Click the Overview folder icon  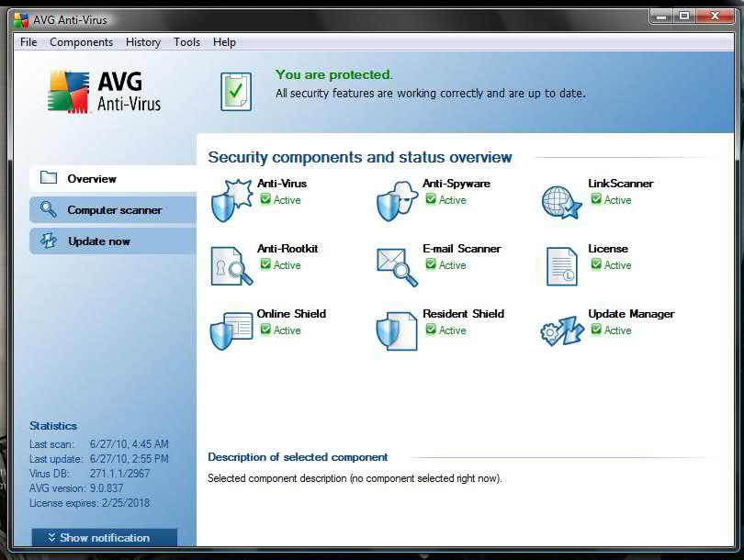pos(49,178)
